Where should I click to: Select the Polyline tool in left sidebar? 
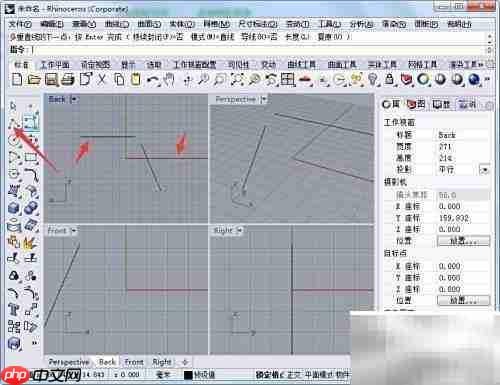[x=14, y=122]
